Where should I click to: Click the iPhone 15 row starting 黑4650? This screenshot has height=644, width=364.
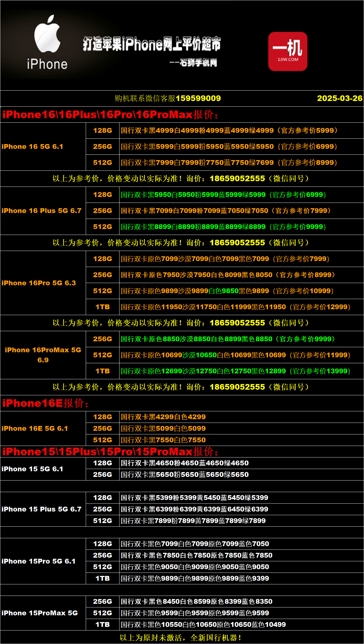241,463
